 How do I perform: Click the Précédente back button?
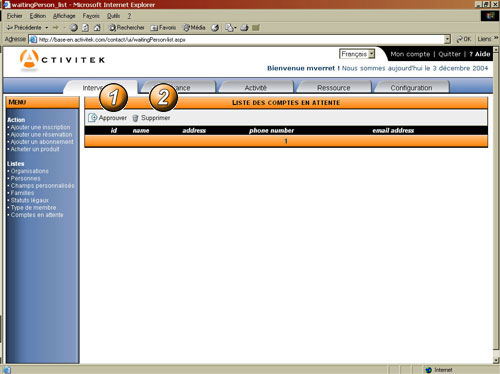click(24, 28)
